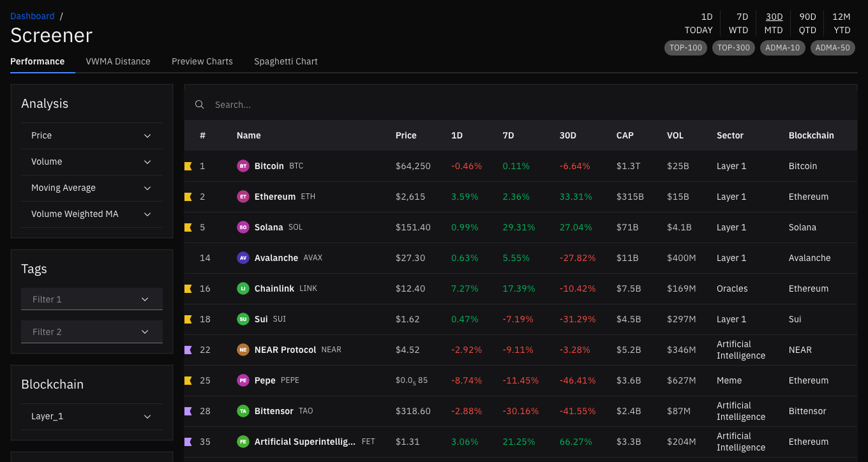The image size is (868, 462).
Task: Click the purple flag on NEAR Protocol row
Action: pyautogui.click(x=188, y=350)
